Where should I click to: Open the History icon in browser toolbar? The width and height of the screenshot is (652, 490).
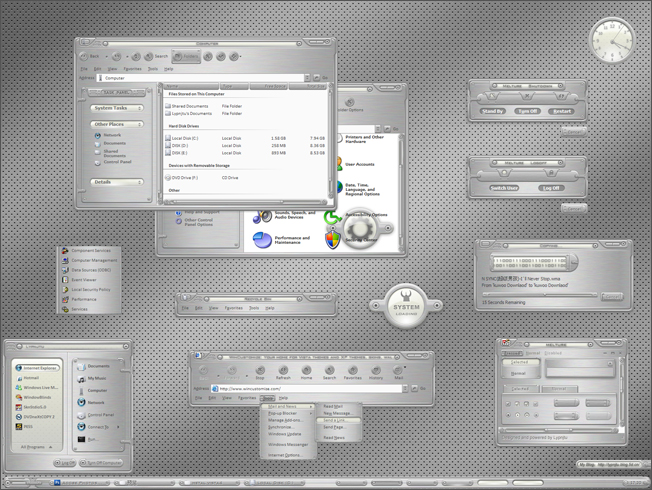pyautogui.click(x=376, y=370)
